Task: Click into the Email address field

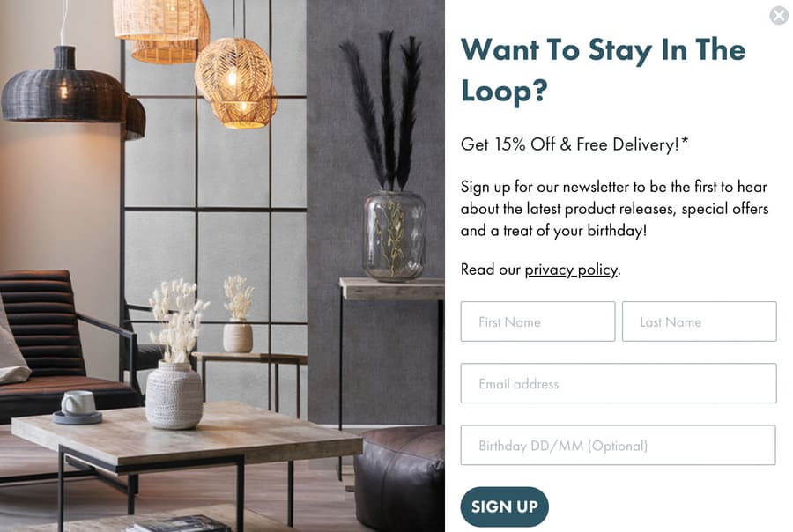Action: 618,383
